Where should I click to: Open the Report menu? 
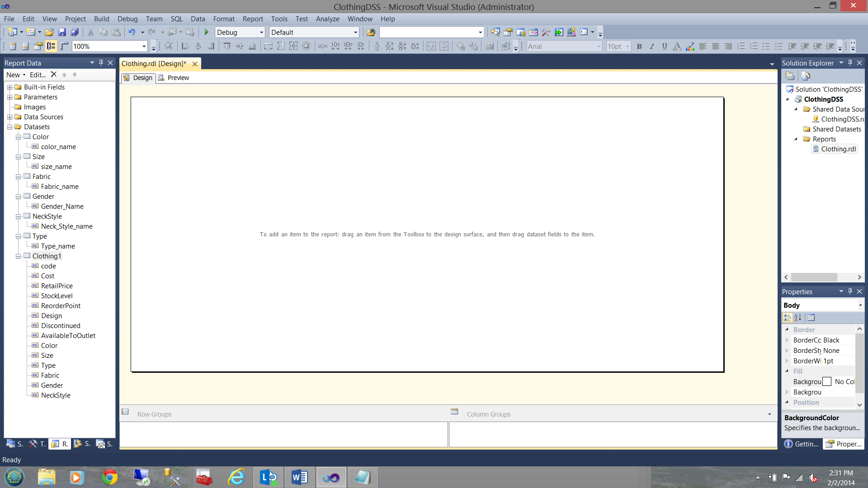click(x=252, y=19)
